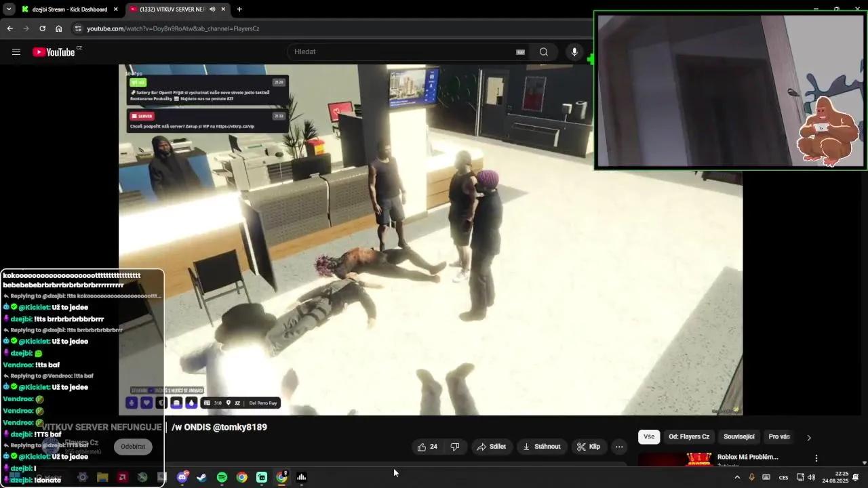Click the SERVER announcement in game overlay

coord(208,121)
